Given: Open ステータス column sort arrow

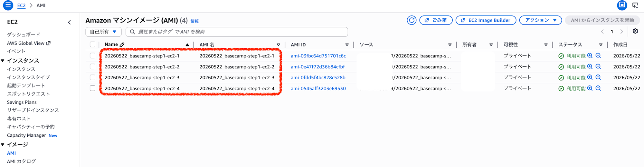Looking at the screenshot, I should [x=601, y=45].
